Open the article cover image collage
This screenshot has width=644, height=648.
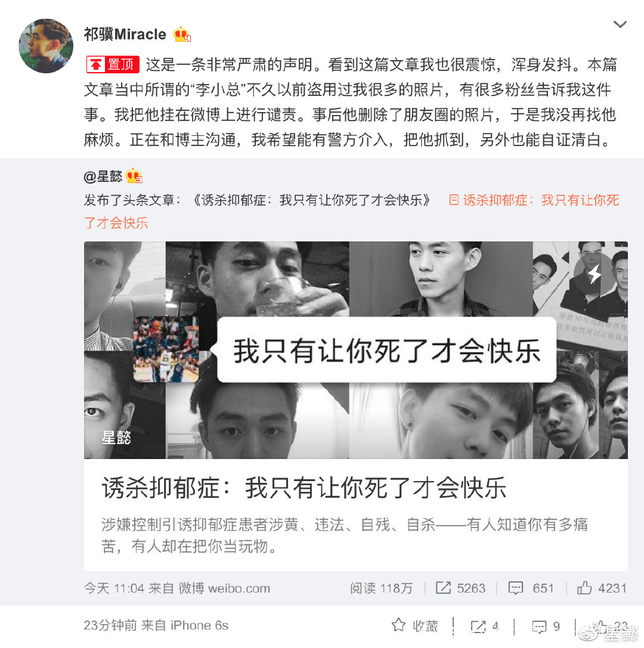click(x=355, y=350)
